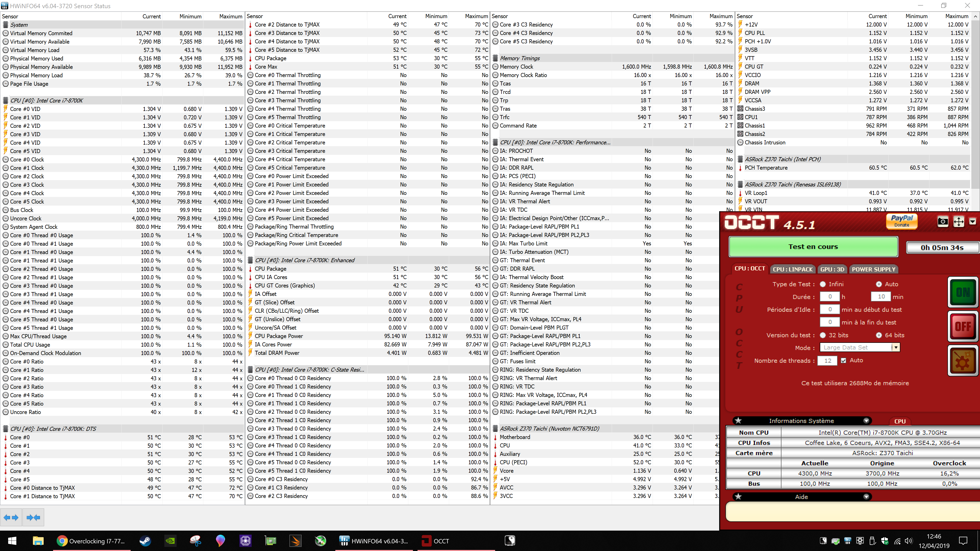Select the Infini test type radio

point(823,284)
